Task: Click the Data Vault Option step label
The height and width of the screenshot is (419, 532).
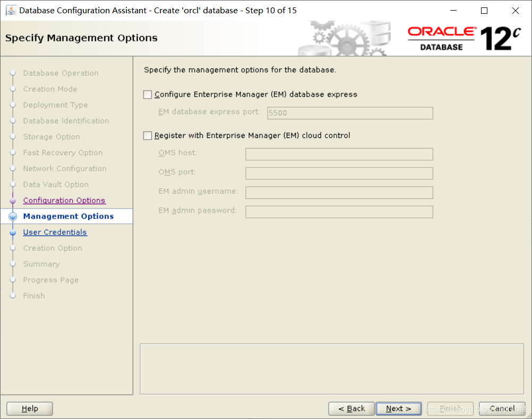Action: [x=56, y=185]
